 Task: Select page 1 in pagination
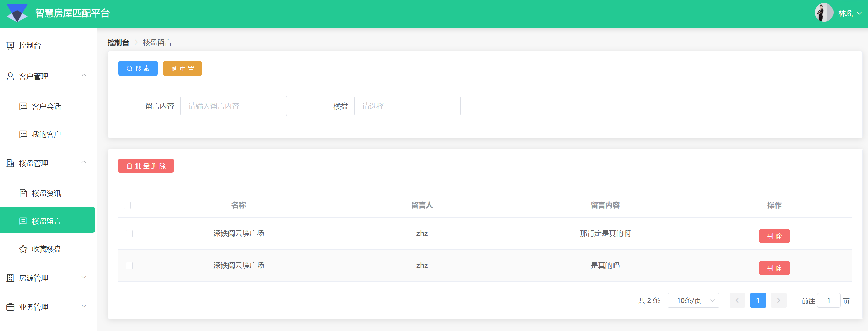[758, 300]
